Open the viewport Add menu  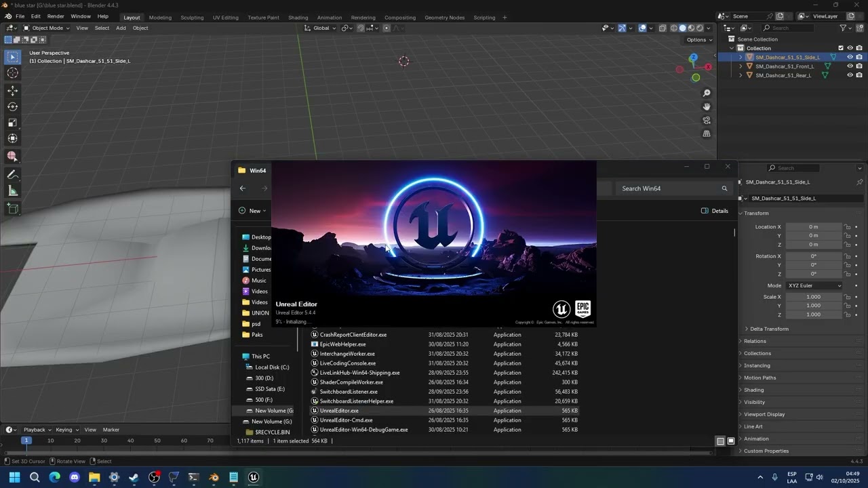(121, 28)
